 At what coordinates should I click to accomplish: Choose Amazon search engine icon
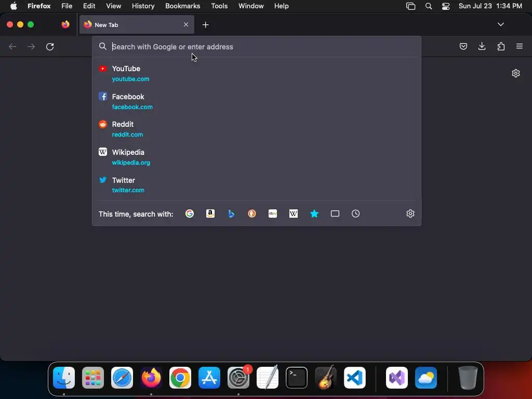tap(210, 214)
